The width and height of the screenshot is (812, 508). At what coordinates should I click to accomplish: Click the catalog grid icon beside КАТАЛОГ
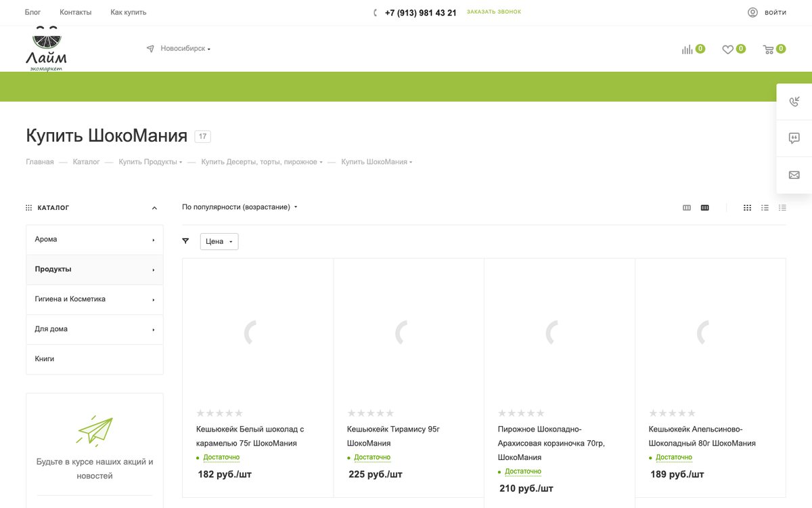point(29,208)
